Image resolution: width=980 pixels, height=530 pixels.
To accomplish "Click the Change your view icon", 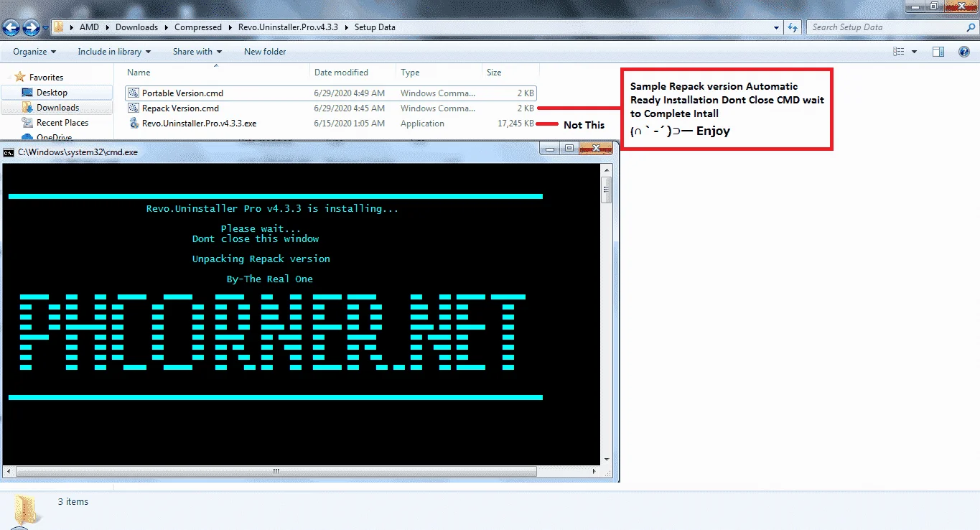I will click(899, 52).
